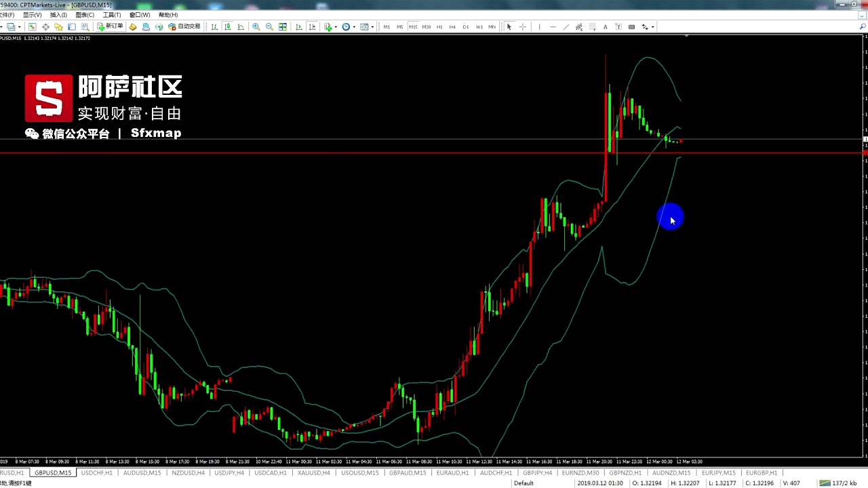The width and height of the screenshot is (868, 488).
Task: Select the trendline drawing tool
Action: pyautogui.click(x=566, y=27)
